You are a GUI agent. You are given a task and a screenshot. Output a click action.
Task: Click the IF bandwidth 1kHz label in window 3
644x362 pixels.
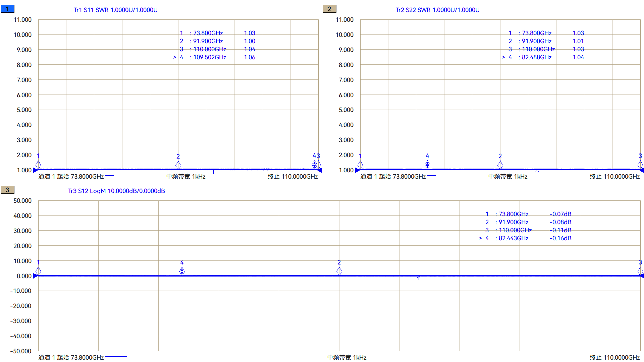[346, 357]
